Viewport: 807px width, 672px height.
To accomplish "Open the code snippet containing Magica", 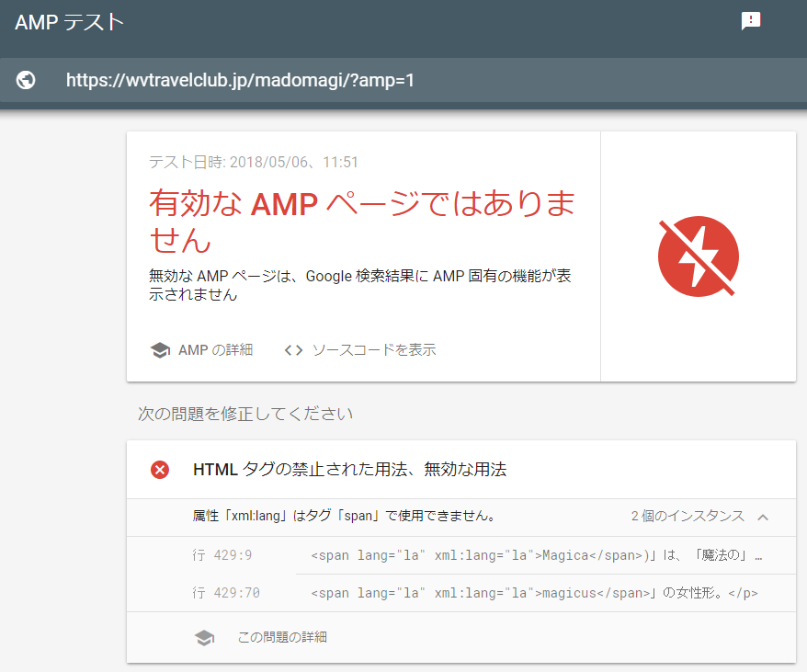I will pos(536,555).
